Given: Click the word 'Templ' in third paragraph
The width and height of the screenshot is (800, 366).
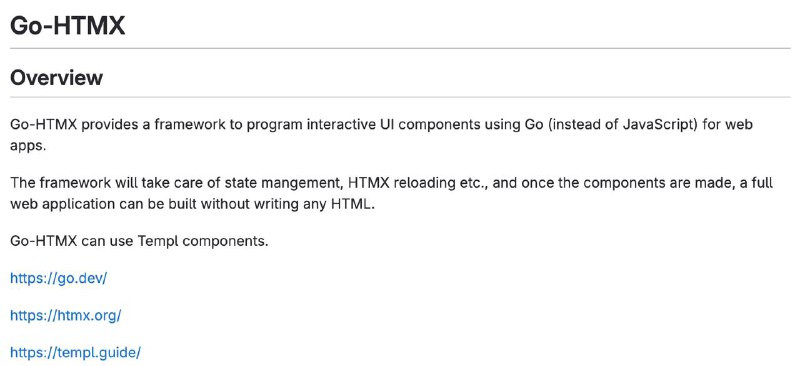Looking at the screenshot, I should (x=158, y=241).
